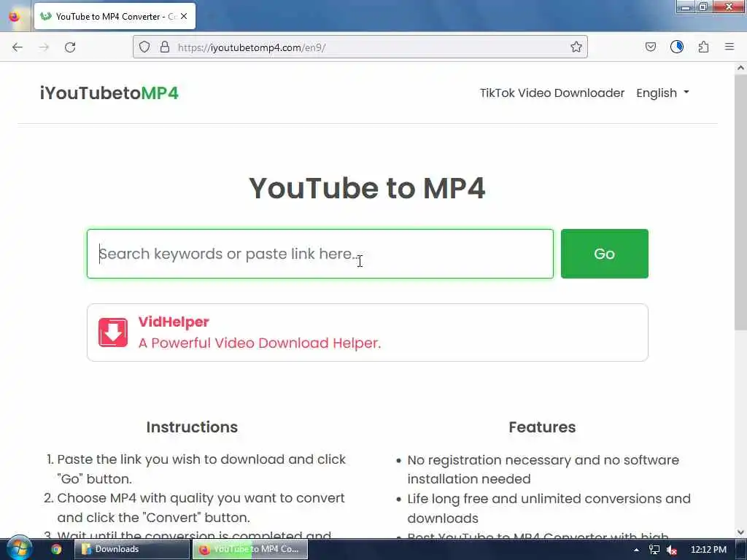The image size is (747, 560).
Task: Select the YouTube to MP4 Converter tab
Action: click(x=115, y=16)
